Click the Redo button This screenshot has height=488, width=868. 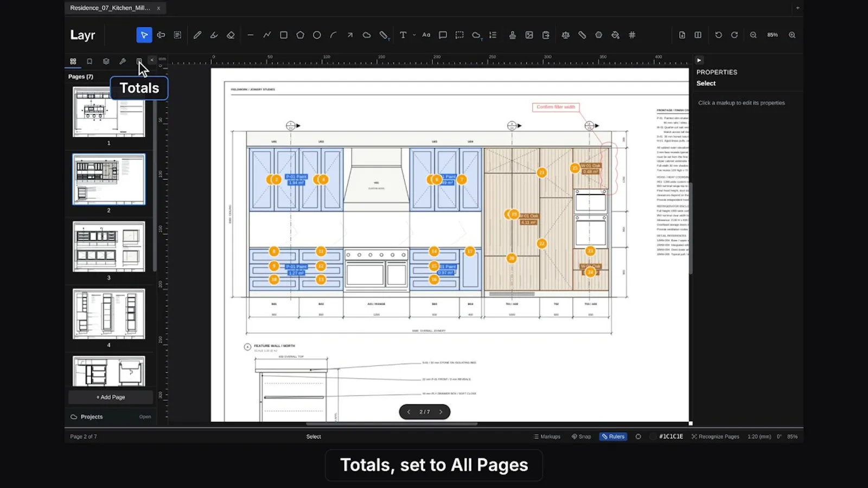735,35
